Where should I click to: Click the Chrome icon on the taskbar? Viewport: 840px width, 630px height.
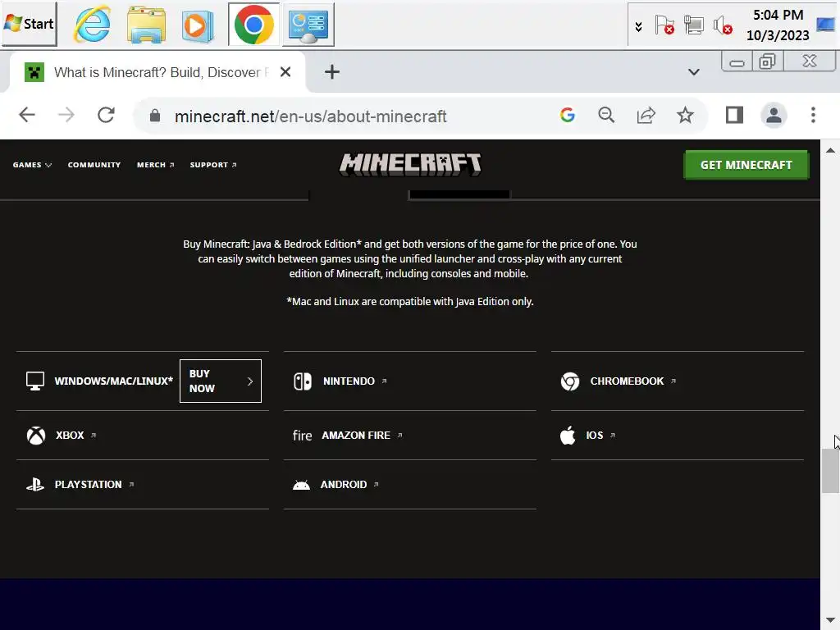(254, 25)
